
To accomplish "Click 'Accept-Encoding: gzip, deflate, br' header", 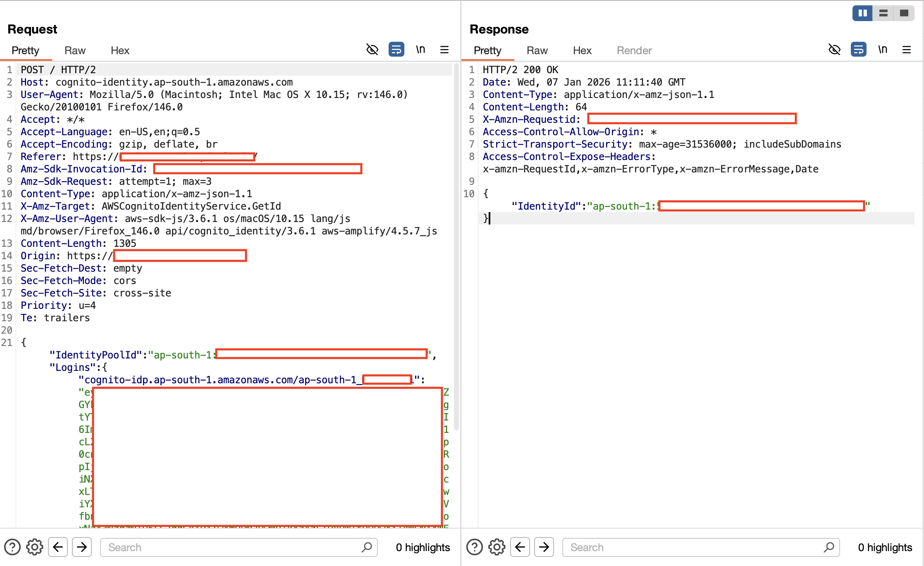I will point(119,144).
